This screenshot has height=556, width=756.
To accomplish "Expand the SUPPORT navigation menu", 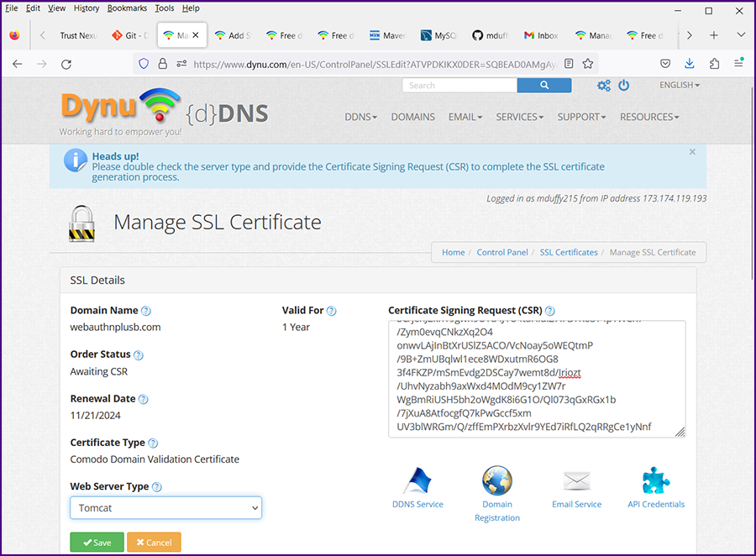I will coord(581,117).
